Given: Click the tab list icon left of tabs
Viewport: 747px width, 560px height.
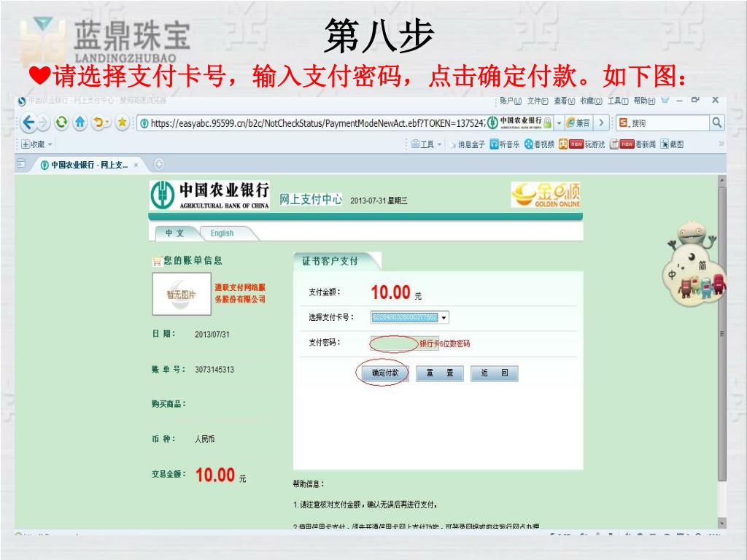Looking at the screenshot, I should (21, 164).
